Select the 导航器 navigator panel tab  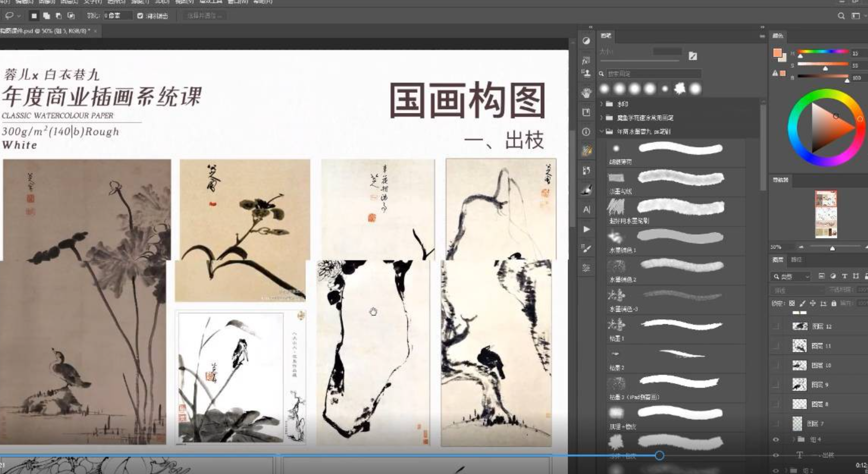coord(780,180)
